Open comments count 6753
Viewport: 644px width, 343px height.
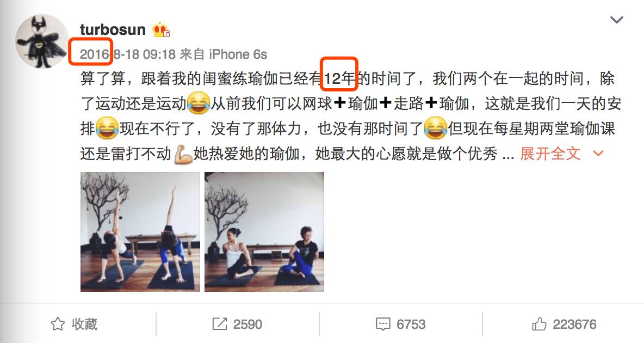coord(411,324)
